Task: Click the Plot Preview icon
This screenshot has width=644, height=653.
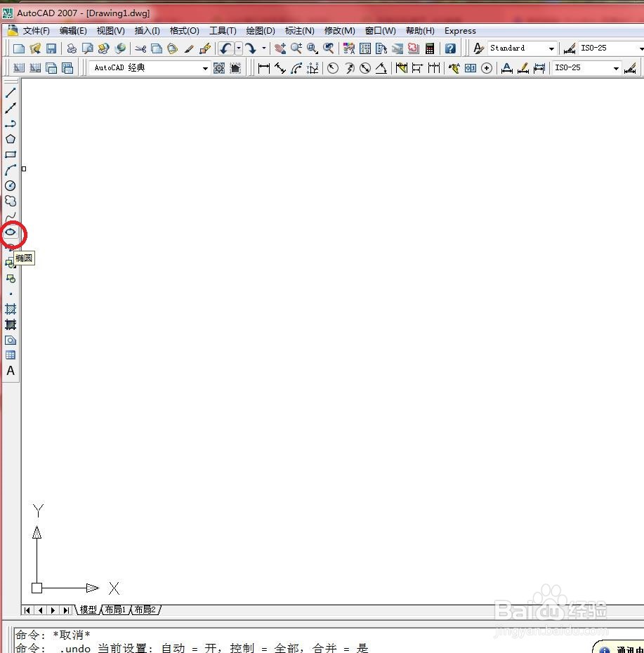Action: click(88, 48)
